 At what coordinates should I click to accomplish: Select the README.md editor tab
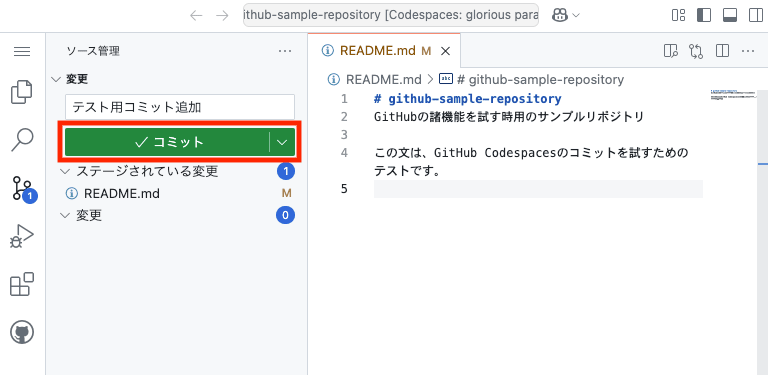click(384, 51)
